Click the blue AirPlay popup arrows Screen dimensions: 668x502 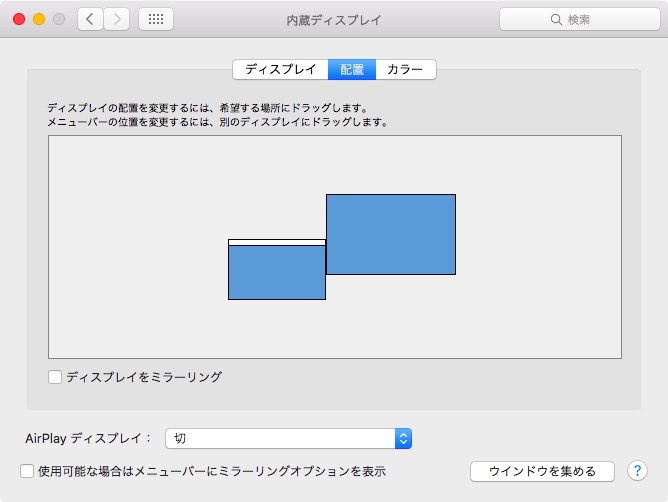point(403,438)
